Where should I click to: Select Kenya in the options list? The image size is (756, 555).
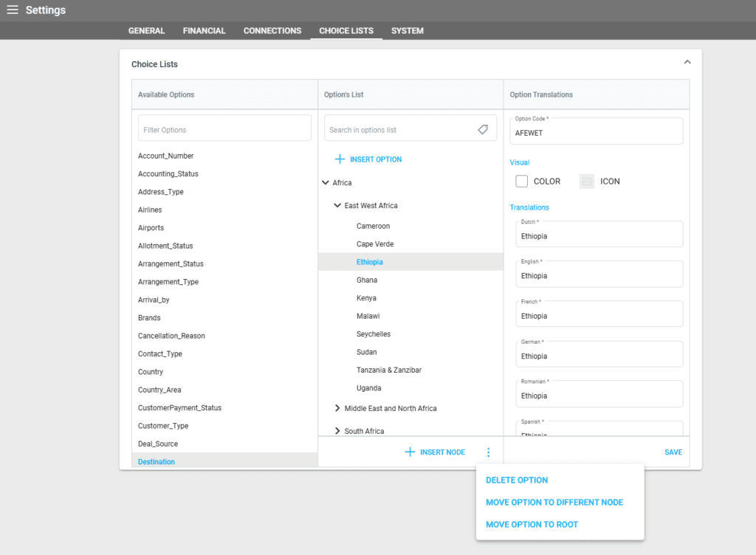366,298
